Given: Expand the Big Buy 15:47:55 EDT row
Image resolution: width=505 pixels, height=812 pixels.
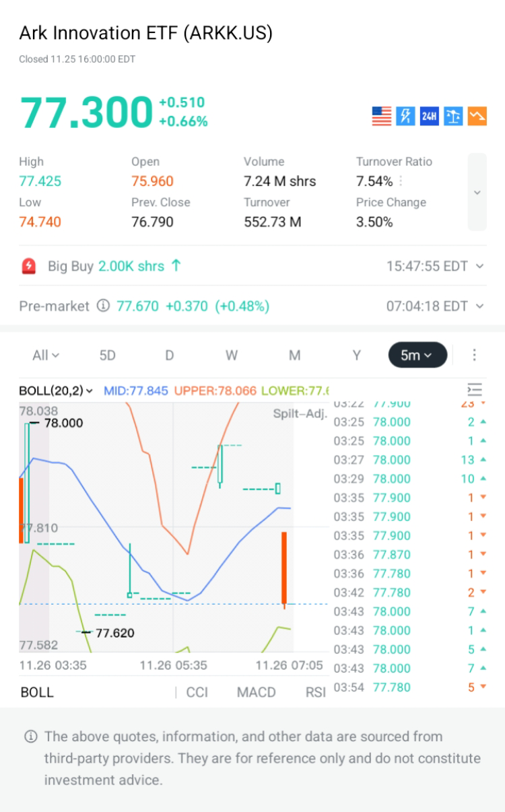Looking at the screenshot, I should (x=479, y=266).
